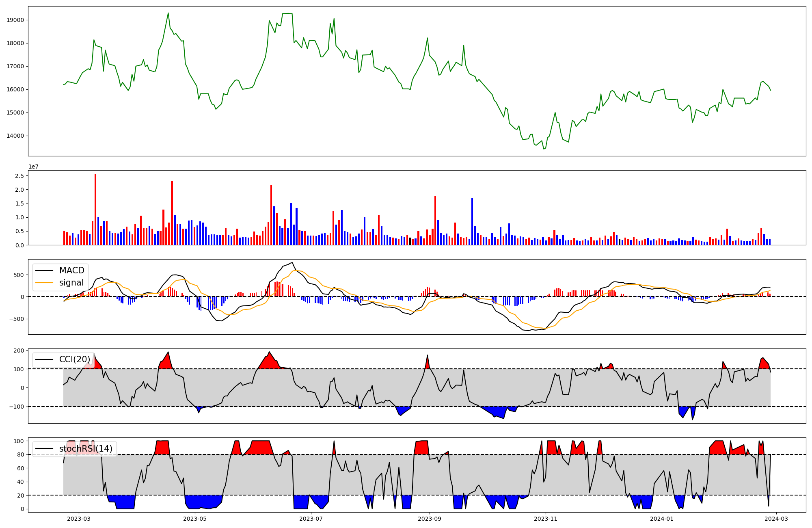Click the CCI(20) legend label
Image resolution: width=812 pixels, height=528 pixels.
pyautogui.click(x=75, y=359)
